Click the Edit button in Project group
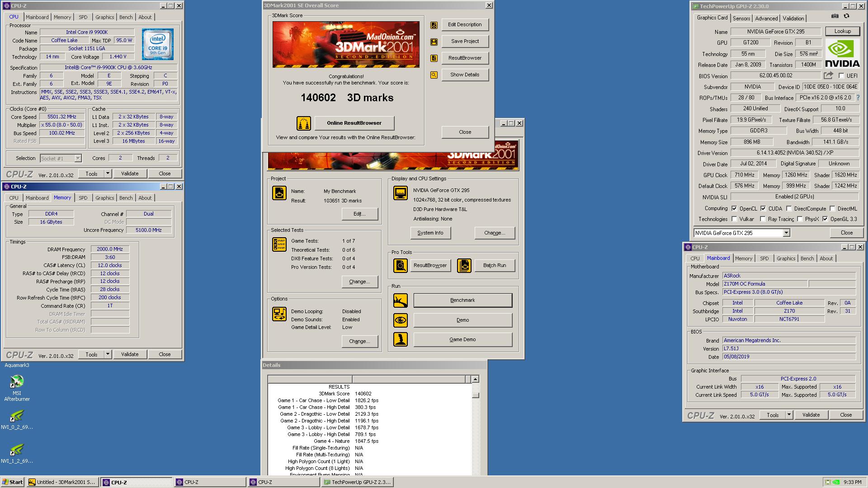The height and width of the screenshot is (488, 868). pos(359,214)
